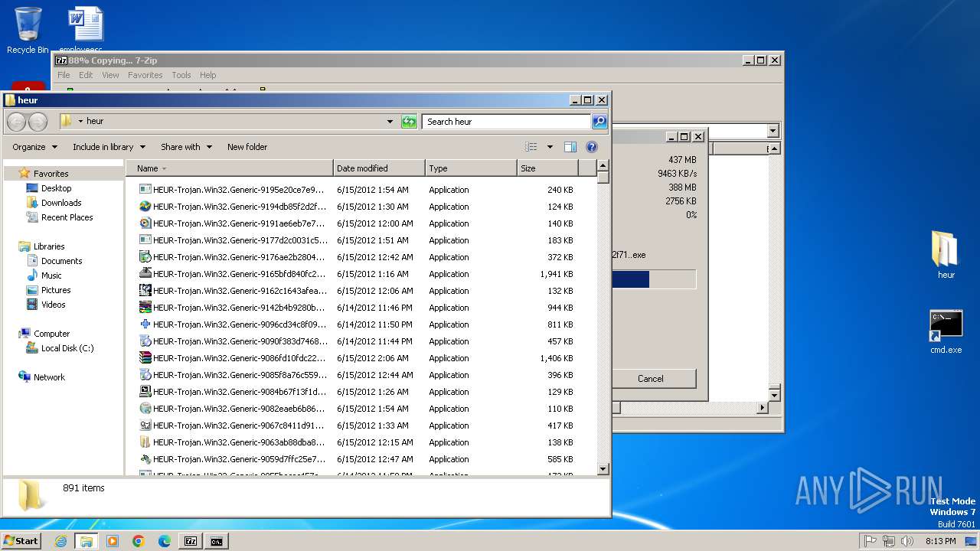Open 7-Zip Help menu
This screenshot has height=551, width=980.
point(207,75)
